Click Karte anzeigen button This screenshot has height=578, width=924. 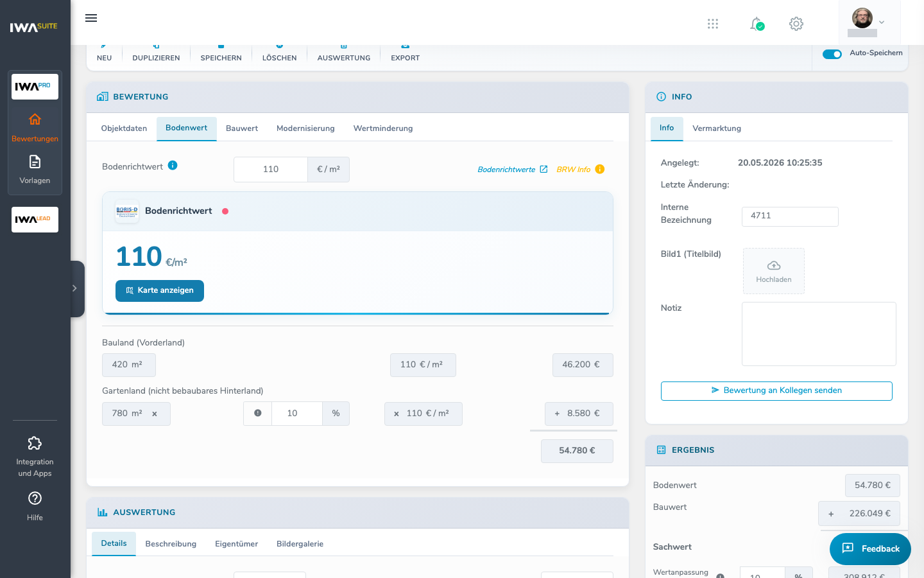[x=160, y=290]
